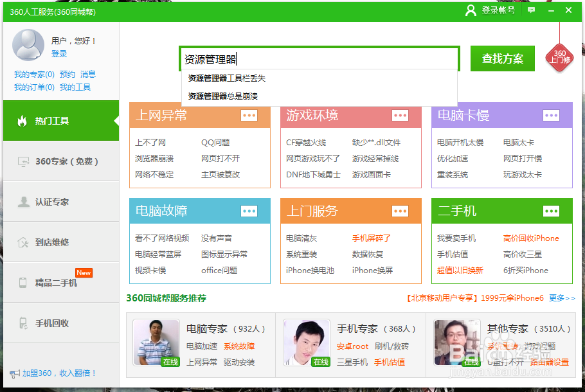Click the wrench icon beside 到店维修
This screenshot has height=392, width=585.
22,242
